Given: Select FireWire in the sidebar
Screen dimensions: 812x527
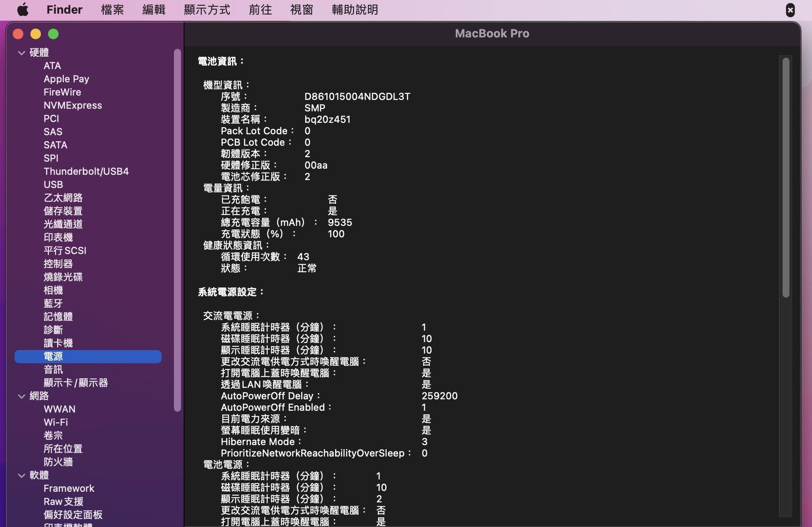Looking at the screenshot, I should tap(62, 92).
